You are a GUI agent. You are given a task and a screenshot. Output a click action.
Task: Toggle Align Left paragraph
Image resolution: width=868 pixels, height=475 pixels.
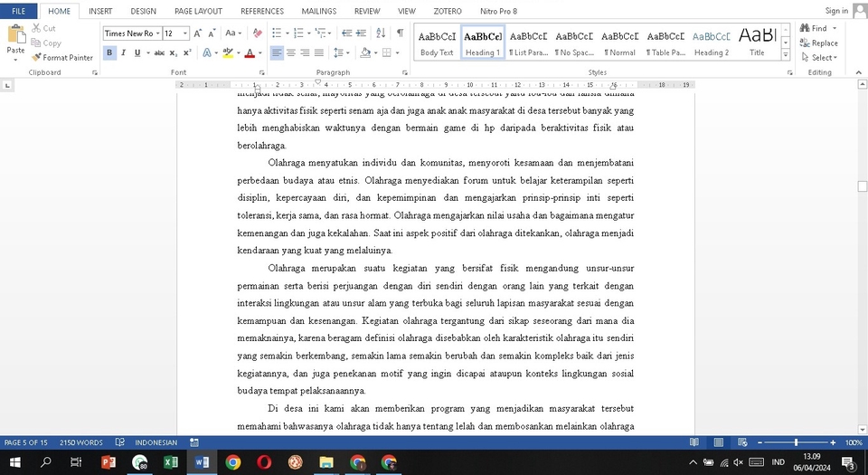277,52
